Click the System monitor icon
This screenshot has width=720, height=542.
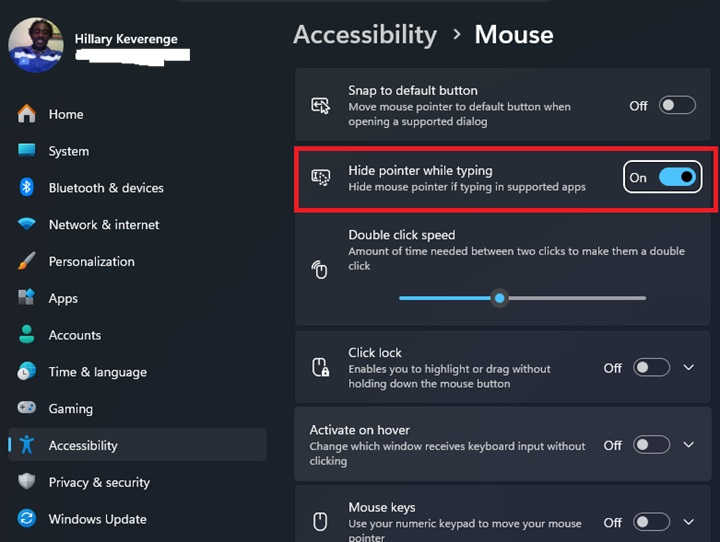point(27,150)
